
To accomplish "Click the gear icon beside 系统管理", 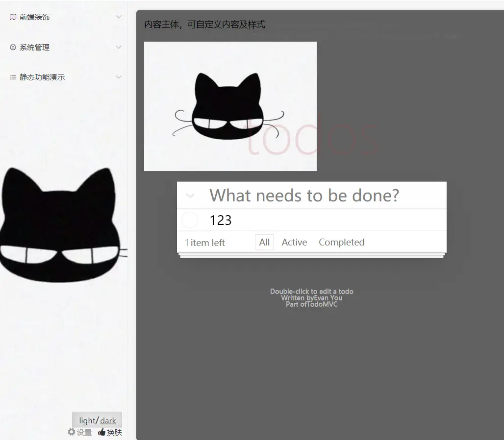I will pyautogui.click(x=13, y=48).
